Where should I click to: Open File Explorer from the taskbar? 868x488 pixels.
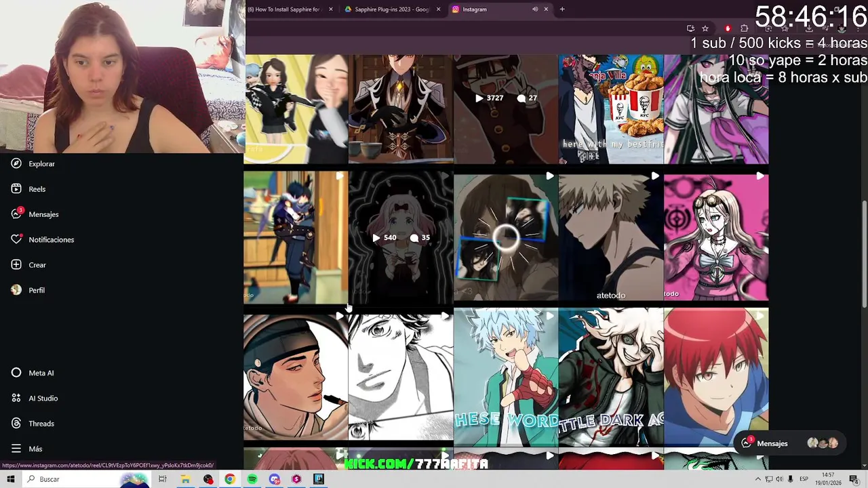185,479
